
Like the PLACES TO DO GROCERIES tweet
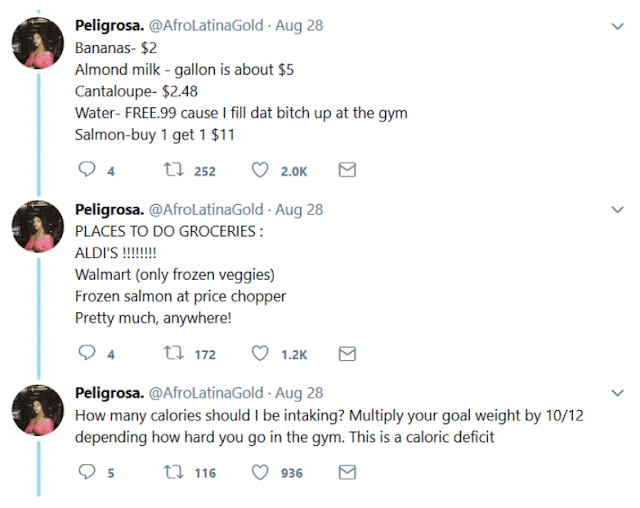tap(260, 354)
